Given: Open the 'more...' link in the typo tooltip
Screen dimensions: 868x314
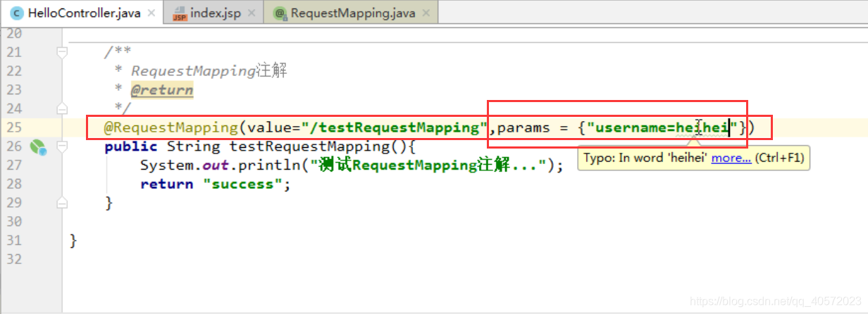Looking at the screenshot, I should pyautogui.click(x=731, y=158).
